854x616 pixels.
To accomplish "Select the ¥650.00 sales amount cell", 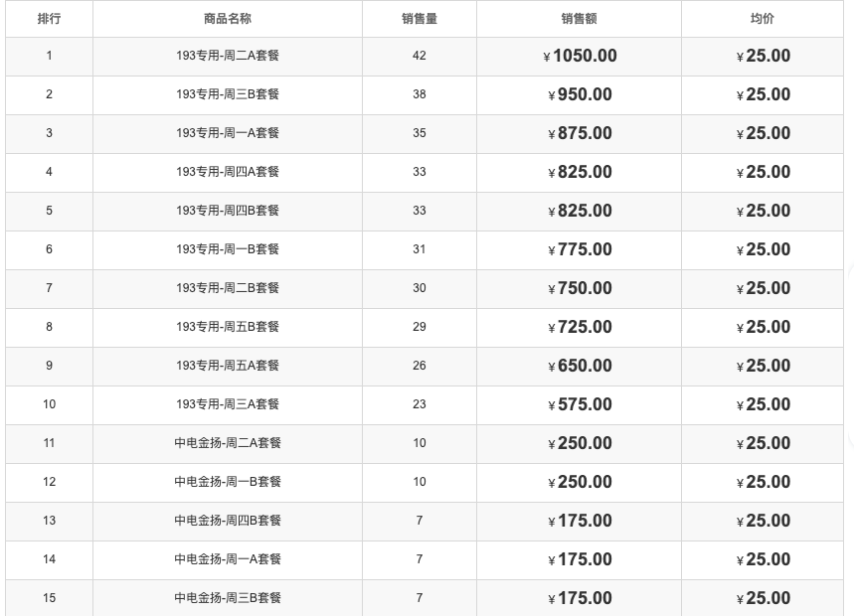I will tap(580, 367).
